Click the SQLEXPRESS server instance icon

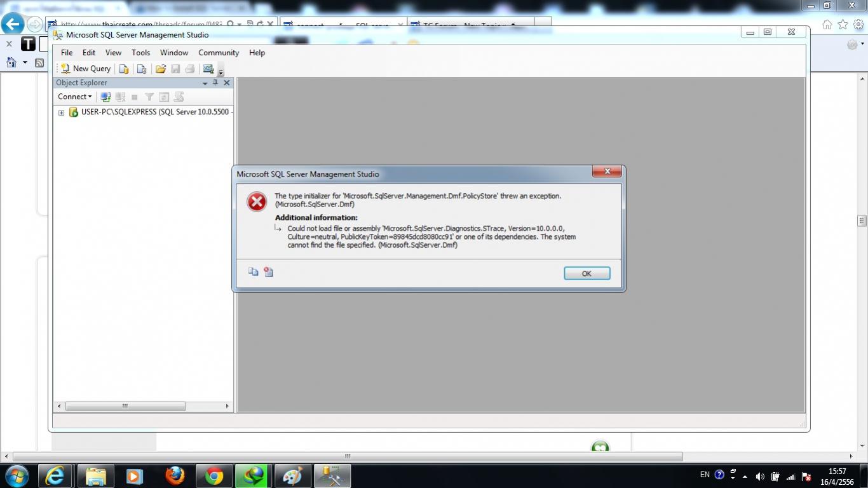point(74,112)
